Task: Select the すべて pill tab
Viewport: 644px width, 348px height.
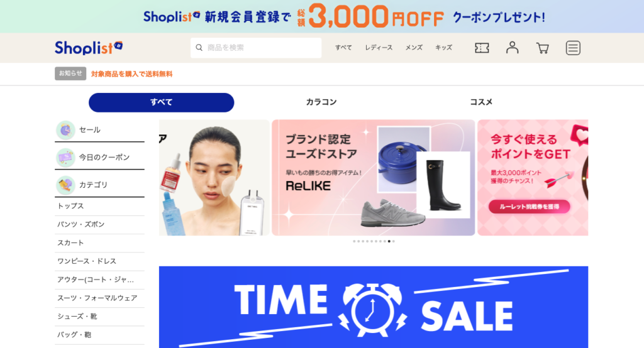Action: (162, 102)
